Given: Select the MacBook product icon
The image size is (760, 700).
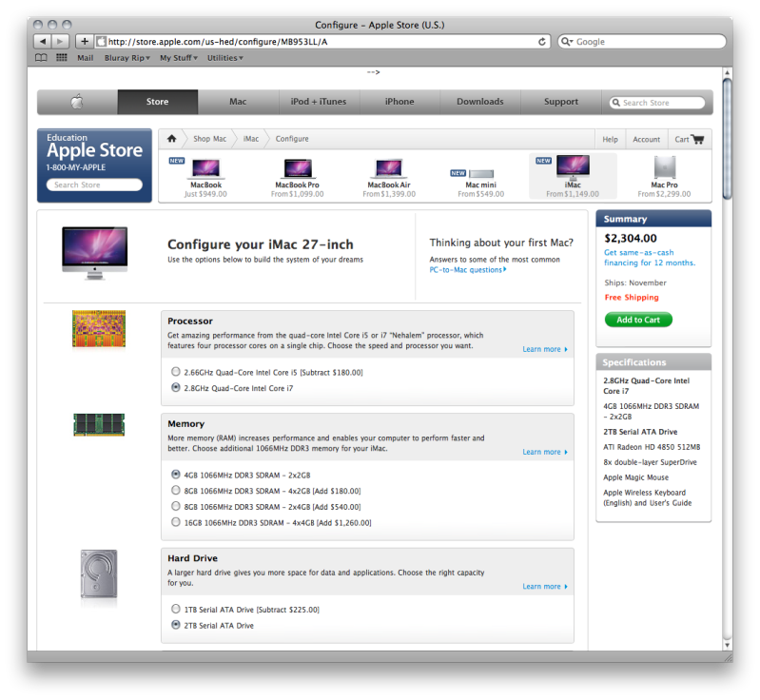Looking at the screenshot, I should click(205, 168).
